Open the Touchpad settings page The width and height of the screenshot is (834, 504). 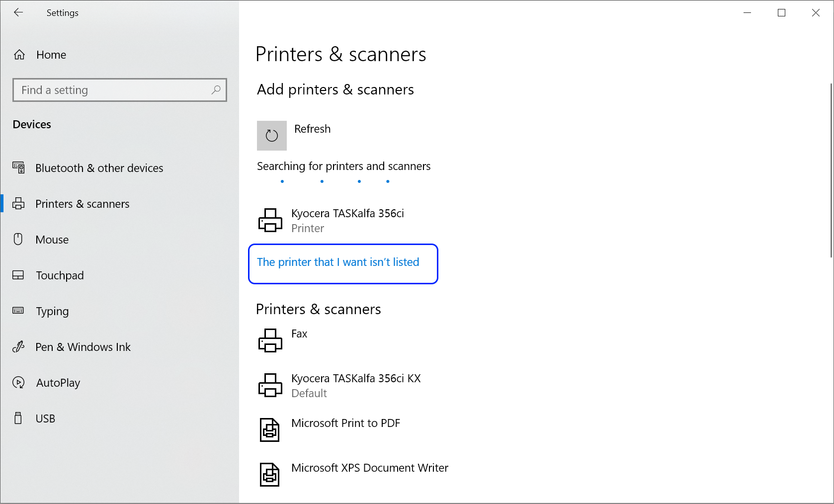[x=60, y=275]
